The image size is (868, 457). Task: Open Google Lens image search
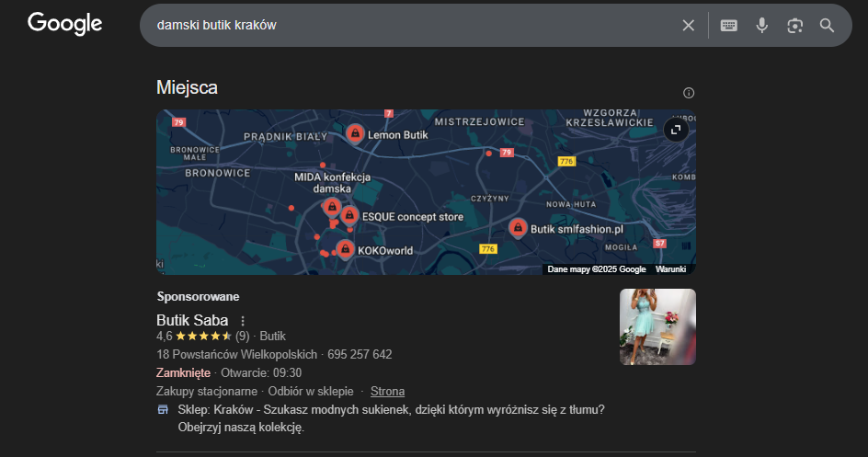pyautogui.click(x=794, y=25)
